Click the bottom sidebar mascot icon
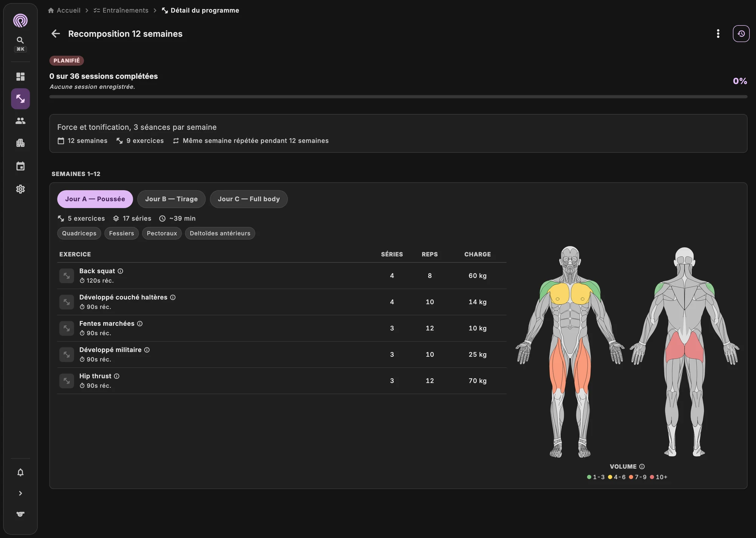 (x=20, y=514)
